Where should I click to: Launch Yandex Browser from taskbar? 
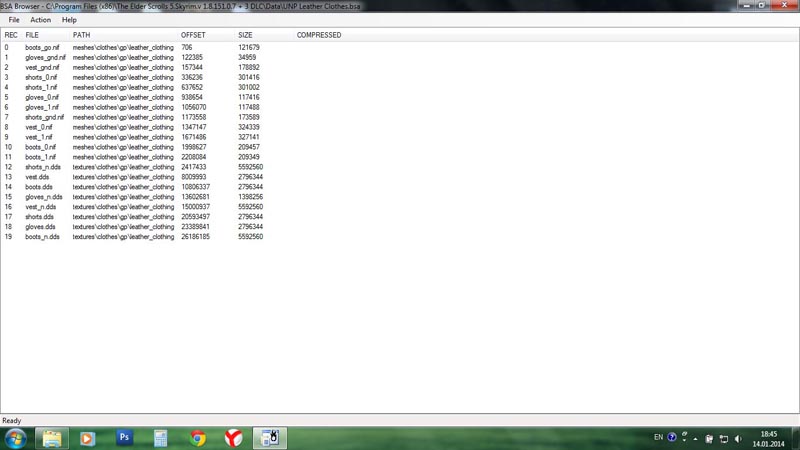[234, 438]
